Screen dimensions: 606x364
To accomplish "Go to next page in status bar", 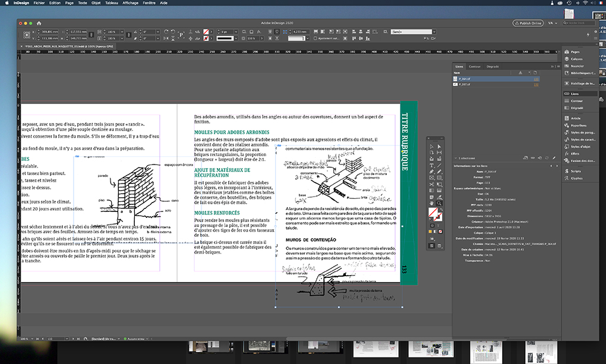I will 73,339.
